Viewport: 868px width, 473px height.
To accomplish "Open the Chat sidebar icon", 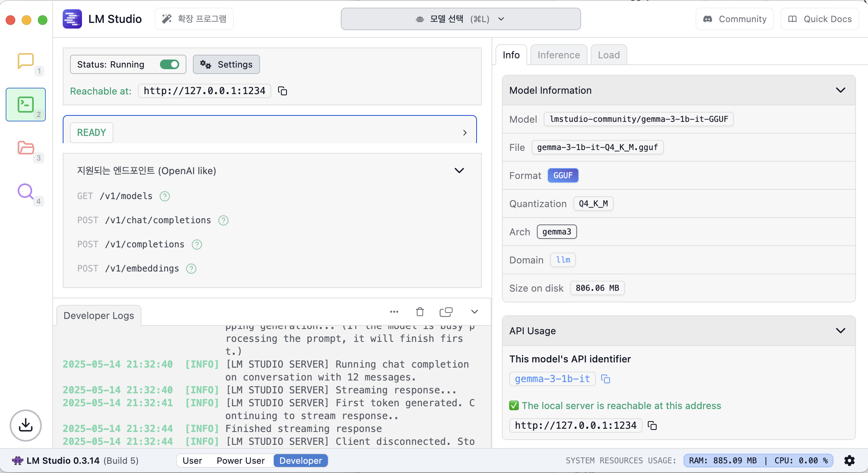I will coord(25,61).
